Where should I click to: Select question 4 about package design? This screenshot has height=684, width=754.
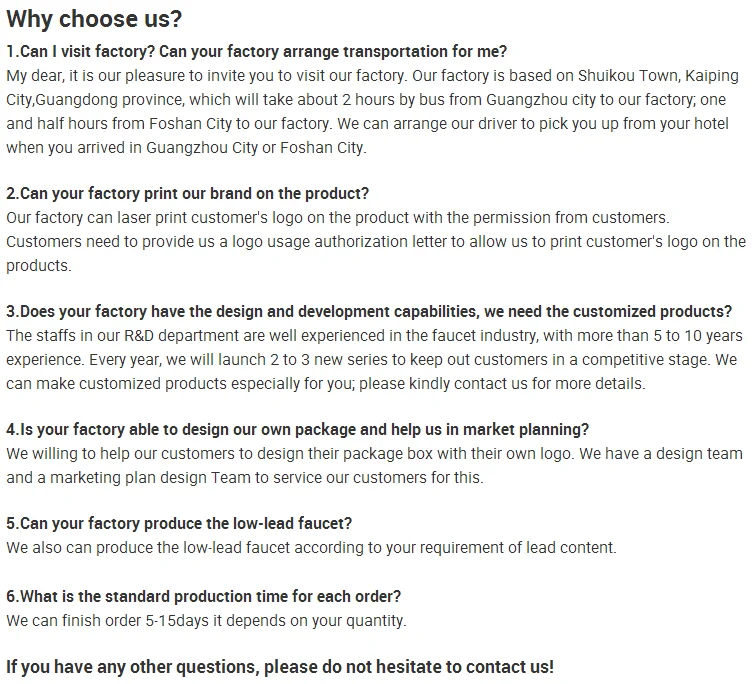click(x=297, y=430)
